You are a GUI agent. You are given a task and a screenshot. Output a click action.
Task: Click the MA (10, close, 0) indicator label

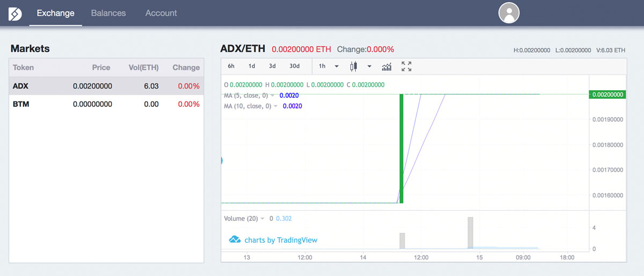[247, 106]
